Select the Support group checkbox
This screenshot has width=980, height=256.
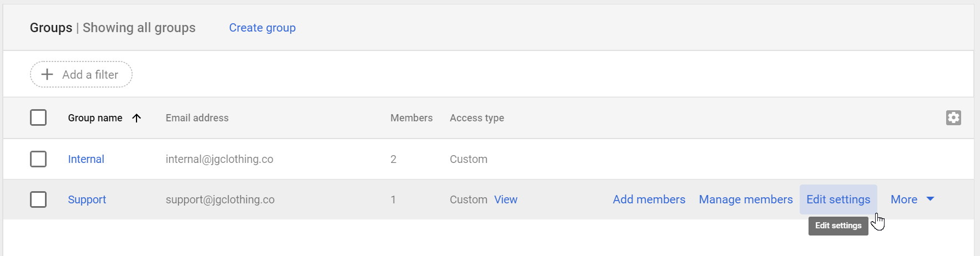pos(38,199)
